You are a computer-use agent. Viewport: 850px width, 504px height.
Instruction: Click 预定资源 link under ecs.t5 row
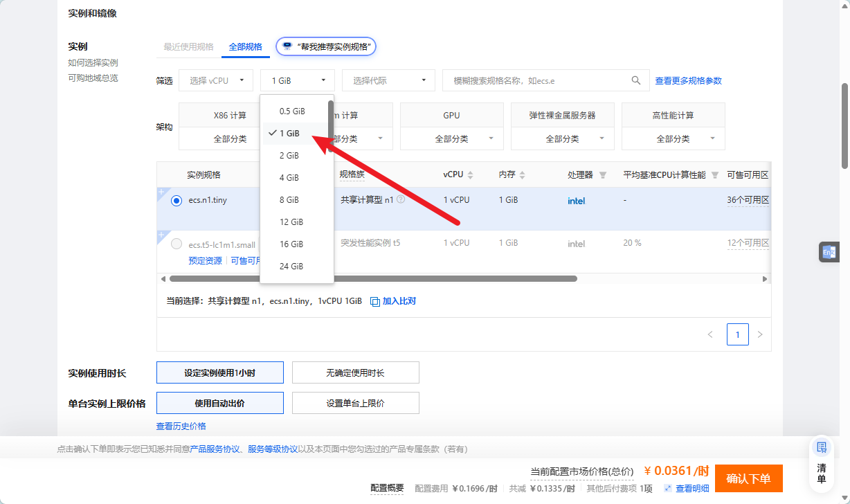tap(206, 261)
